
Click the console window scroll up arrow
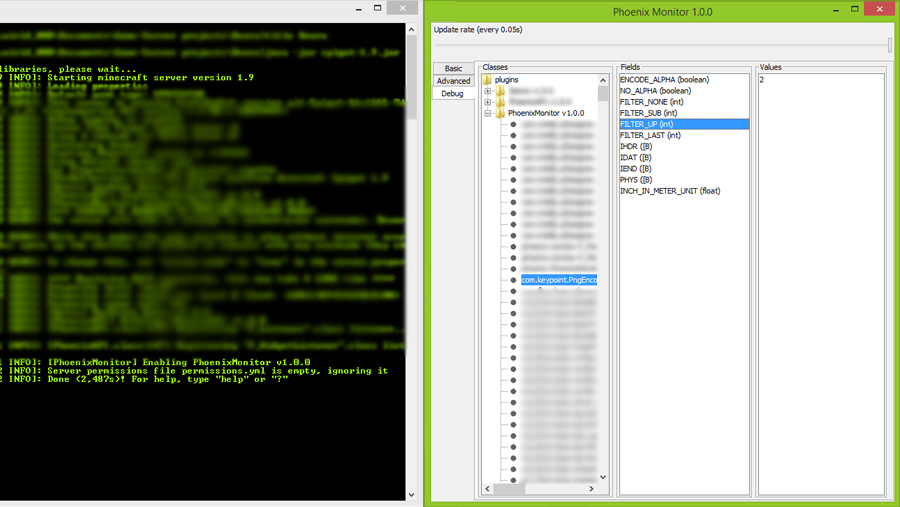(x=412, y=29)
